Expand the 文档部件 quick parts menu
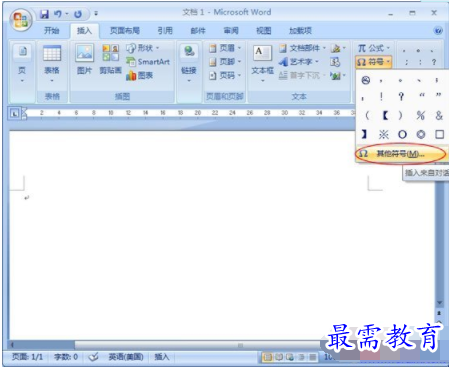Screen dimensions: 449x368 303,49
